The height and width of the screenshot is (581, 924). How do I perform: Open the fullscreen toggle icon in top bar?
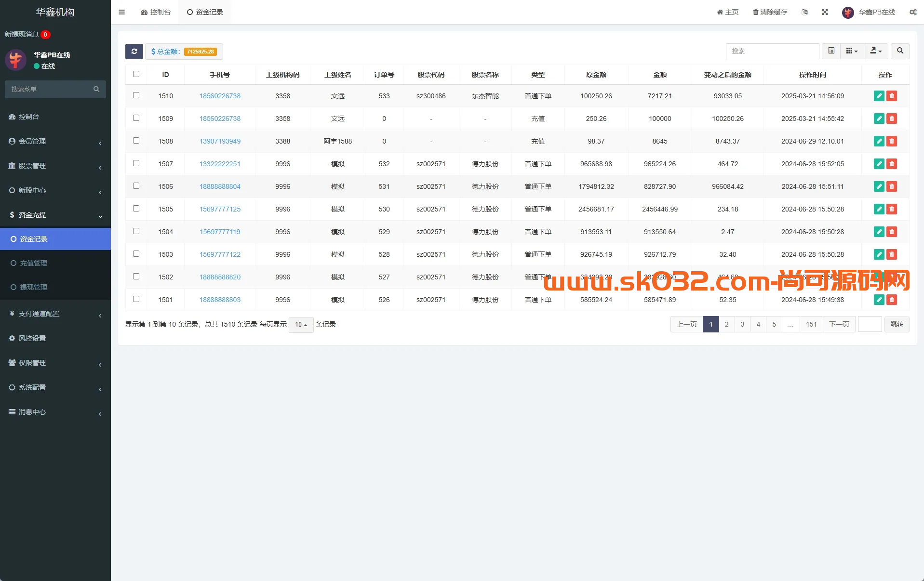pyautogui.click(x=825, y=12)
